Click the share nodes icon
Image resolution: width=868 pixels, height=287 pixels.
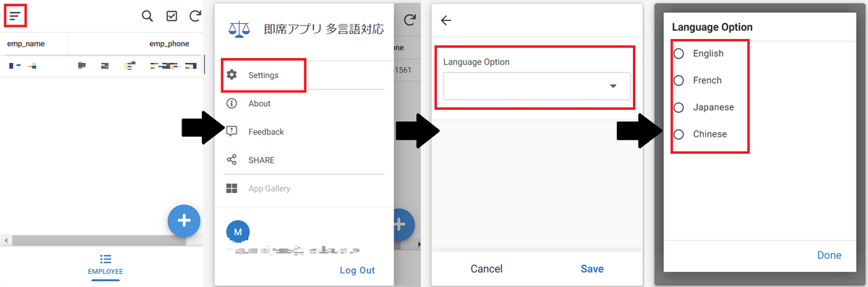(231, 160)
